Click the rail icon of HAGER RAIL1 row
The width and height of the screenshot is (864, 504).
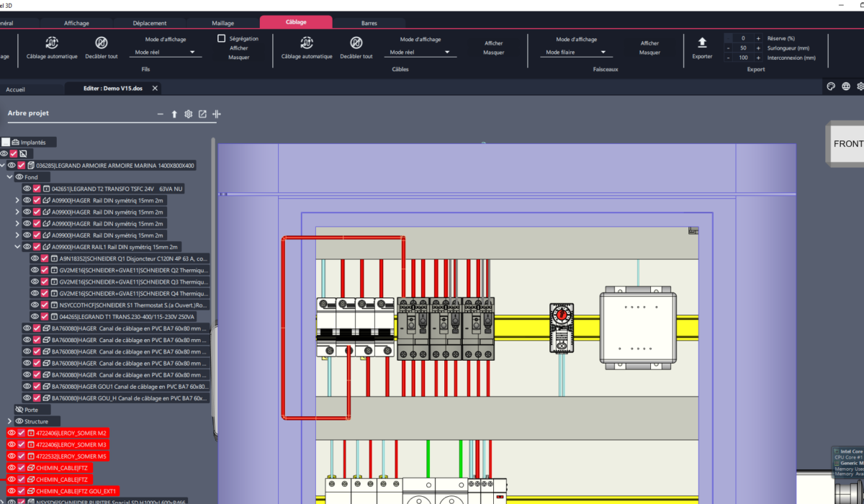(x=46, y=246)
